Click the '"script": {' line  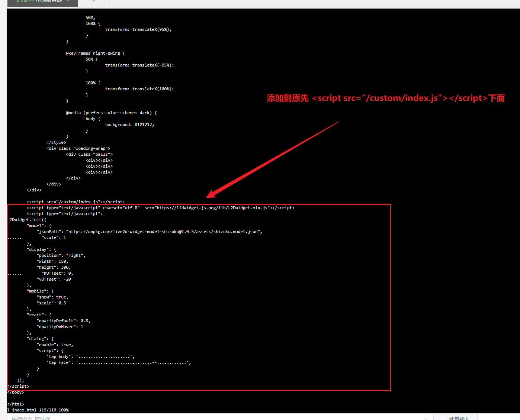[50, 350]
